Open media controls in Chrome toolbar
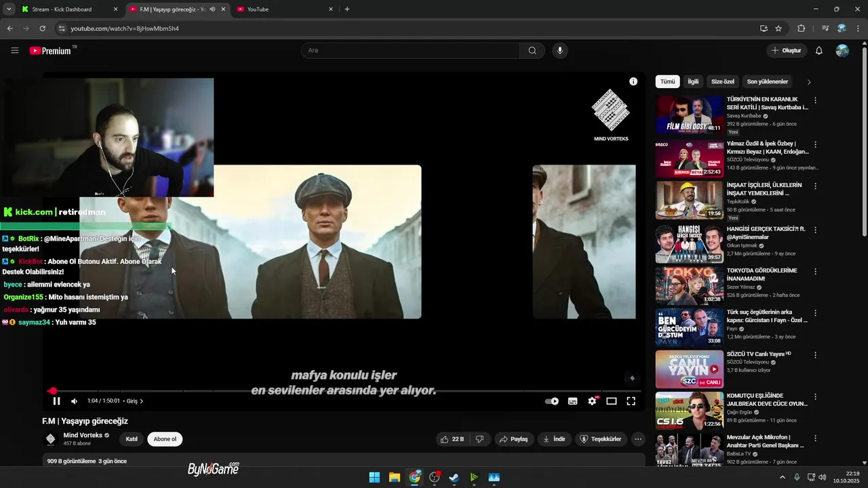Screen dimensions: 868x488 [x=825, y=28]
